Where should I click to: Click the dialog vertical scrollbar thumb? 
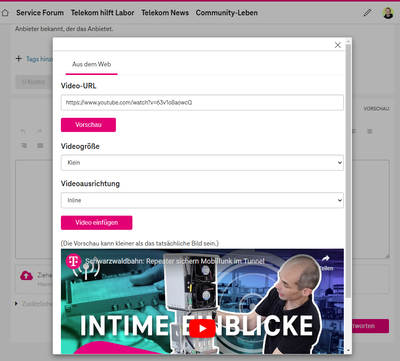(349, 171)
